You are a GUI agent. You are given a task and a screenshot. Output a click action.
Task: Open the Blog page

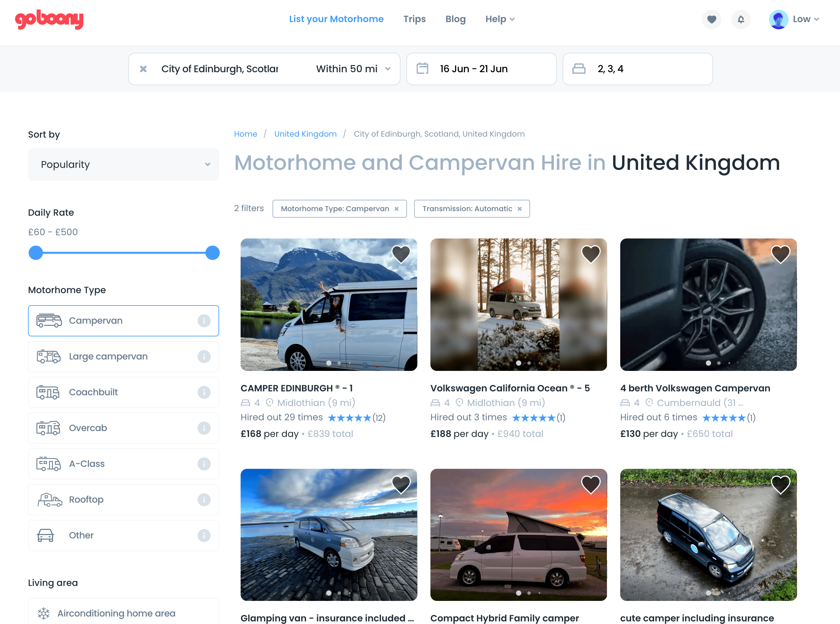pos(455,19)
